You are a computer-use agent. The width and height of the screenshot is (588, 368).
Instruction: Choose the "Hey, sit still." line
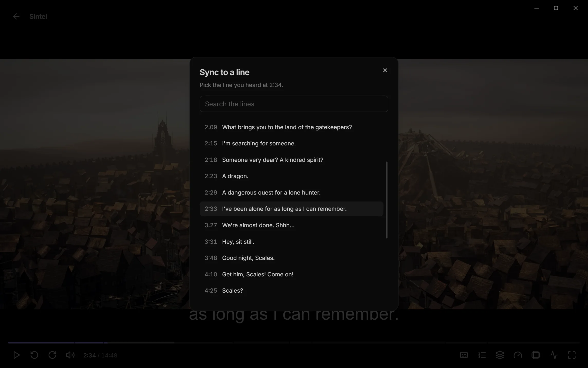[x=291, y=242]
